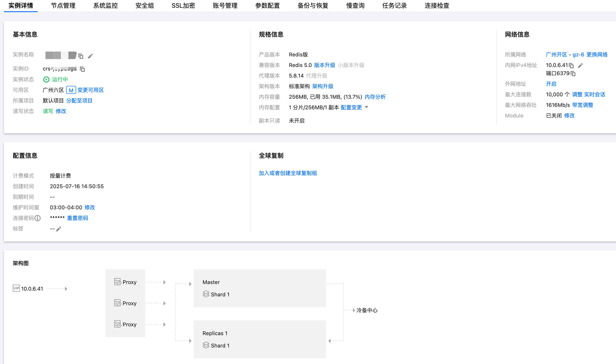Enable external address via 开启 link
Screen dimensions: 616x364
(x=551, y=84)
